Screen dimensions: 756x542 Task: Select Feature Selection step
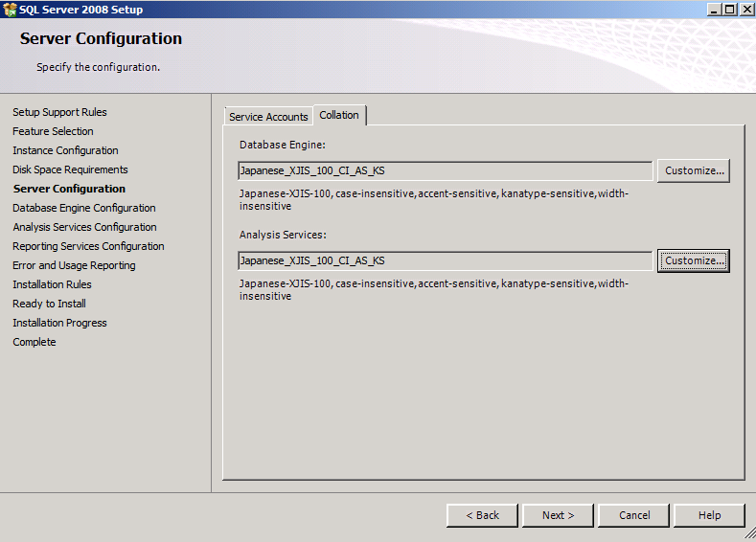53,131
